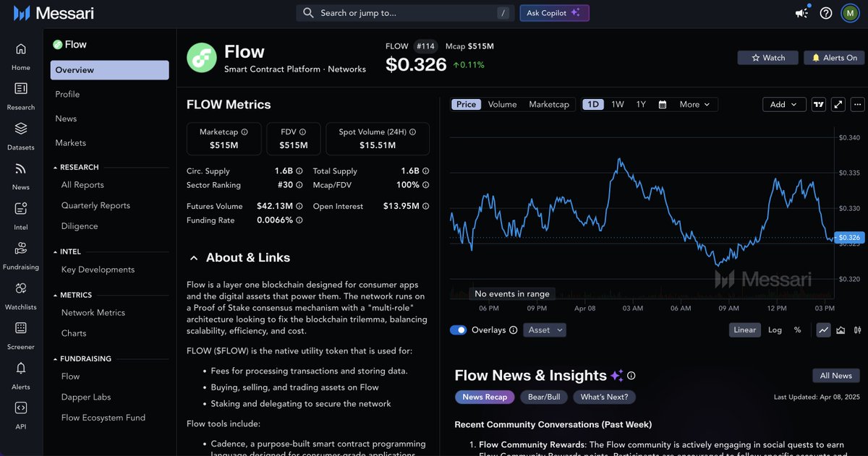Show FDV info tooltip icon
The height and width of the screenshot is (456, 868).
302,132
